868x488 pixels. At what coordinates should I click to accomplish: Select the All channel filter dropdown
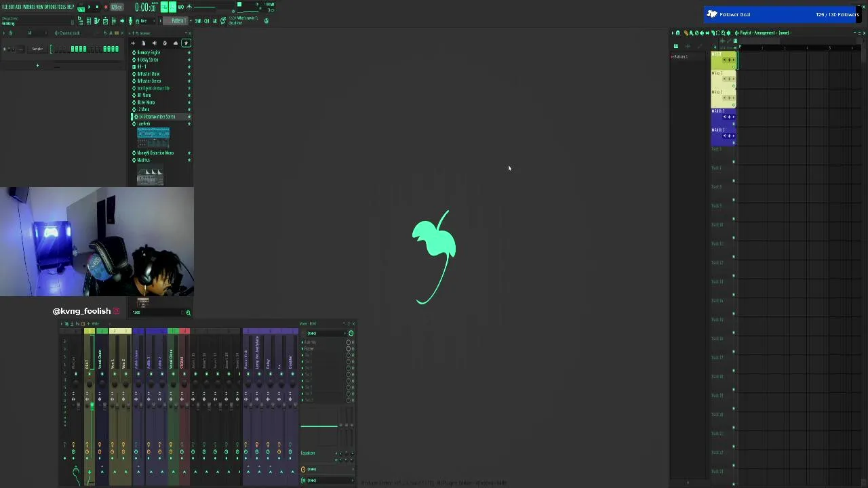[37, 33]
